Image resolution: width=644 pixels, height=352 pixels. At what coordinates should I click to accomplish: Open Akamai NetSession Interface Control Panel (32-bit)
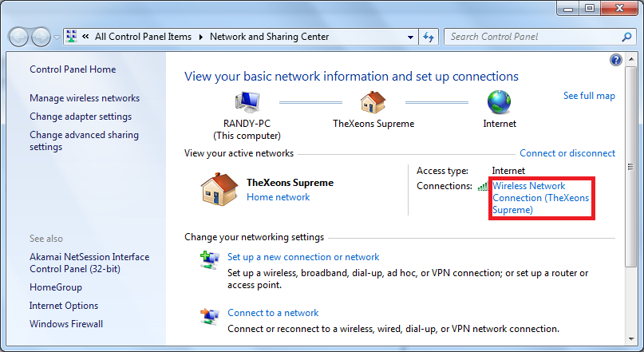click(89, 263)
